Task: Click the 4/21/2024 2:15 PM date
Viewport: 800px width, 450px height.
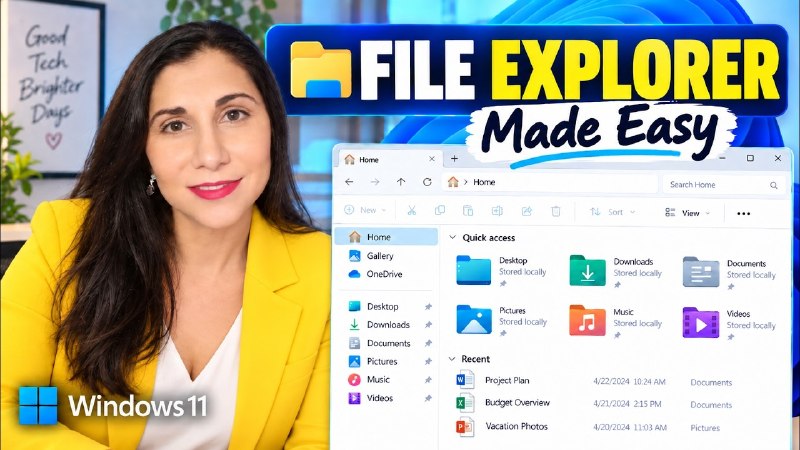Action: point(627,404)
